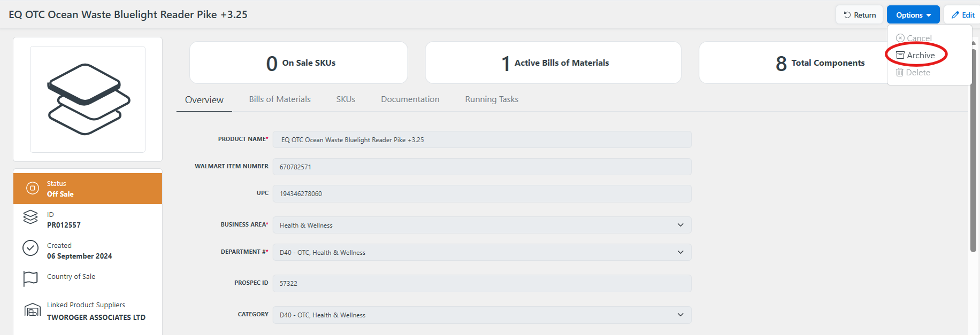Expand the Category dropdown
This screenshot has height=335, width=980.
(482, 315)
